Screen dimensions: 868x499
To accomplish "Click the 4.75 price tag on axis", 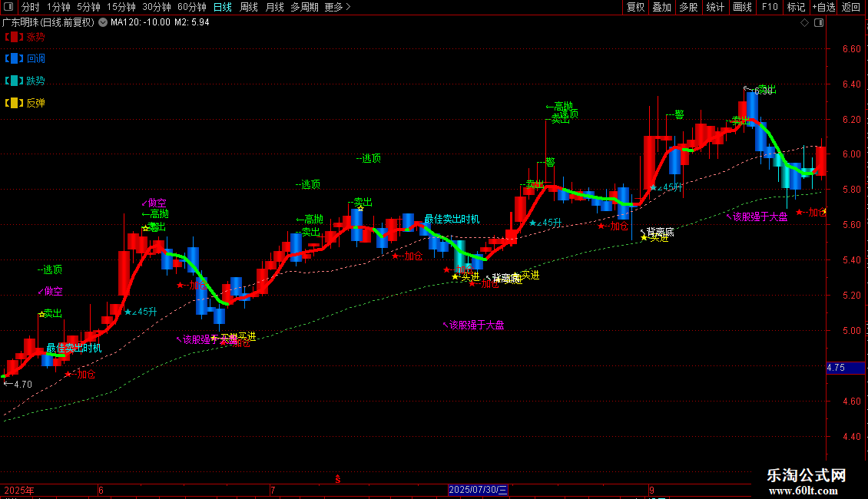I will [x=845, y=368].
